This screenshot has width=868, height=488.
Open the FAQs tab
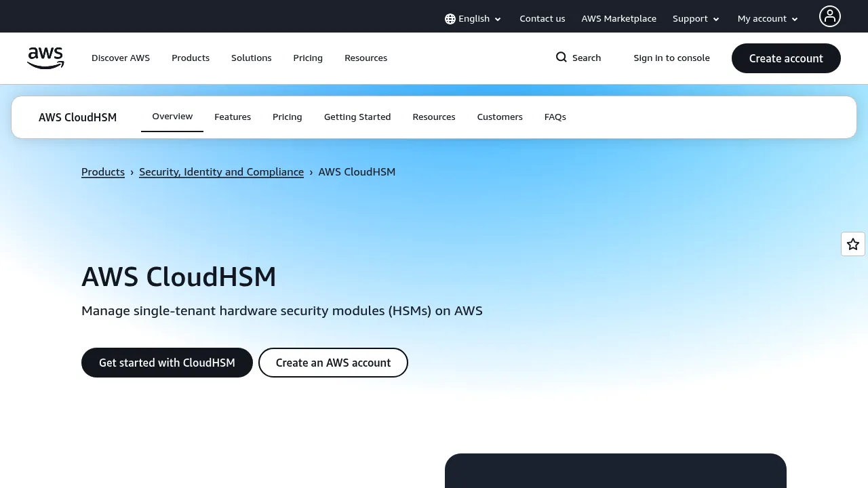pos(555,117)
